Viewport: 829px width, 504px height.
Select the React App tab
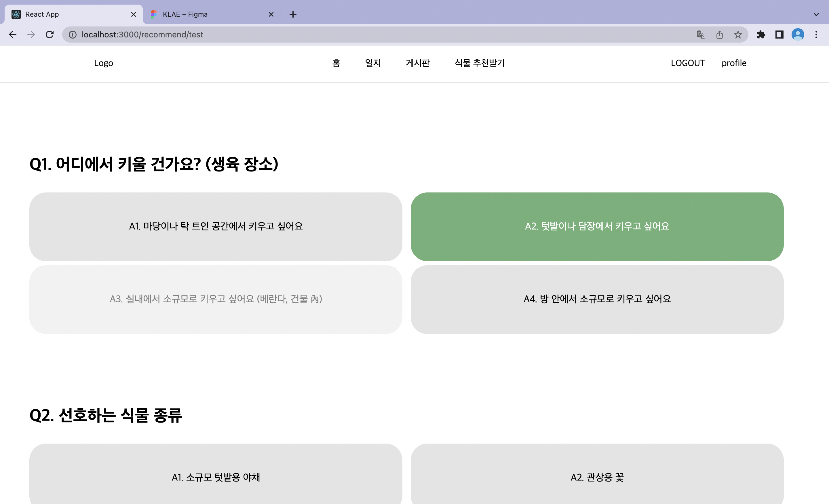pos(73,14)
